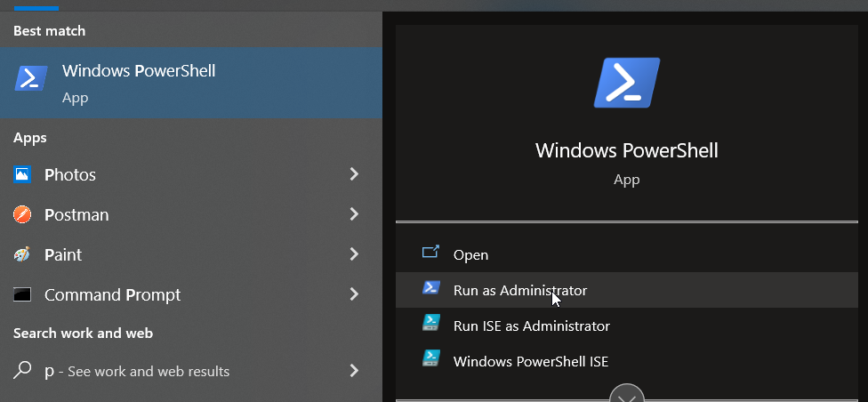Click the Photos app icon
The height and width of the screenshot is (402, 868).
(22, 174)
